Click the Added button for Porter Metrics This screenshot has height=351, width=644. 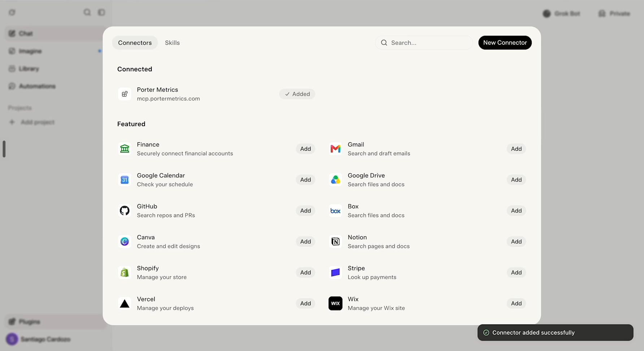coord(297,94)
